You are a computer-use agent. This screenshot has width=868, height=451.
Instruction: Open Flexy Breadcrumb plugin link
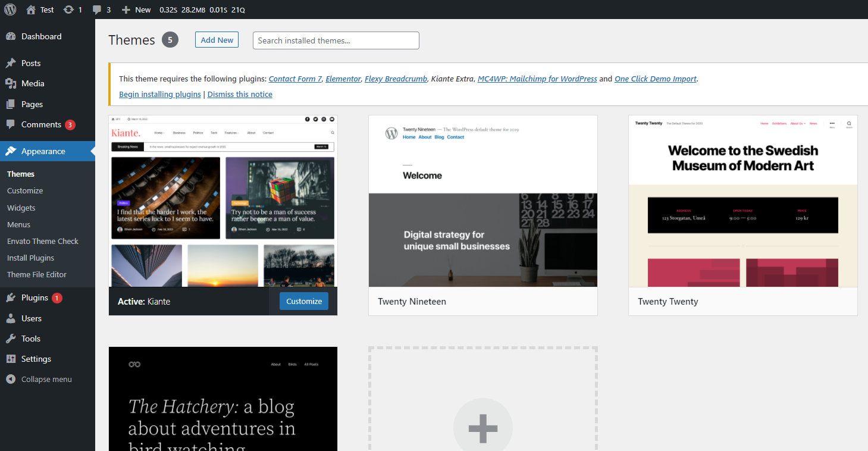click(396, 79)
